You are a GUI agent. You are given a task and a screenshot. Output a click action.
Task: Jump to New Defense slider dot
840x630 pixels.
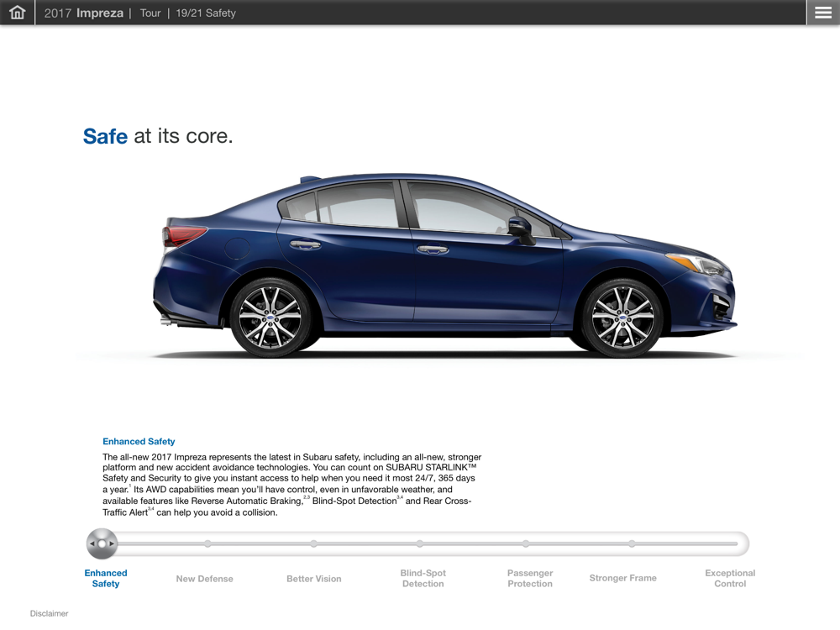(x=207, y=543)
